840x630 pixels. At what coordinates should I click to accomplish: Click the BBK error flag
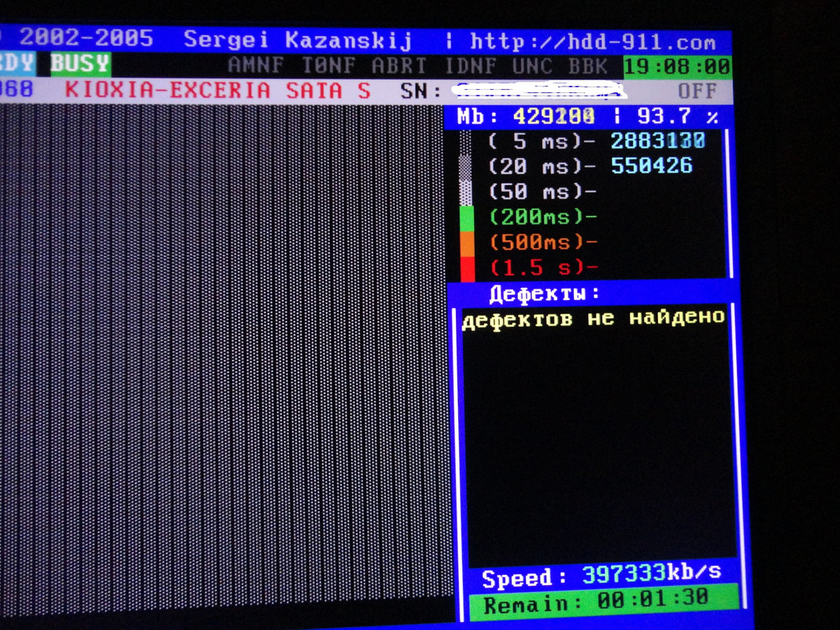pyautogui.click(x=587, y=67)
